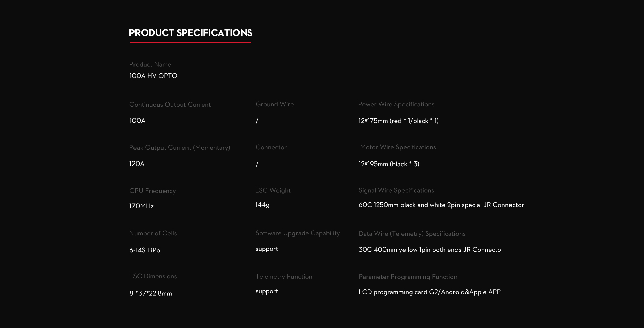Click the Power Wire Specifications label
644x328 pixels.
click(396, 104)
